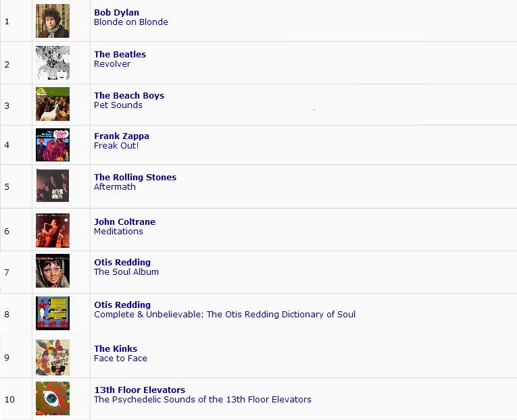Image resolution: width=517 pixels, height=420 pixels.
Task: Open the Pet Sounds album link
Action: [x=118, y=105]
